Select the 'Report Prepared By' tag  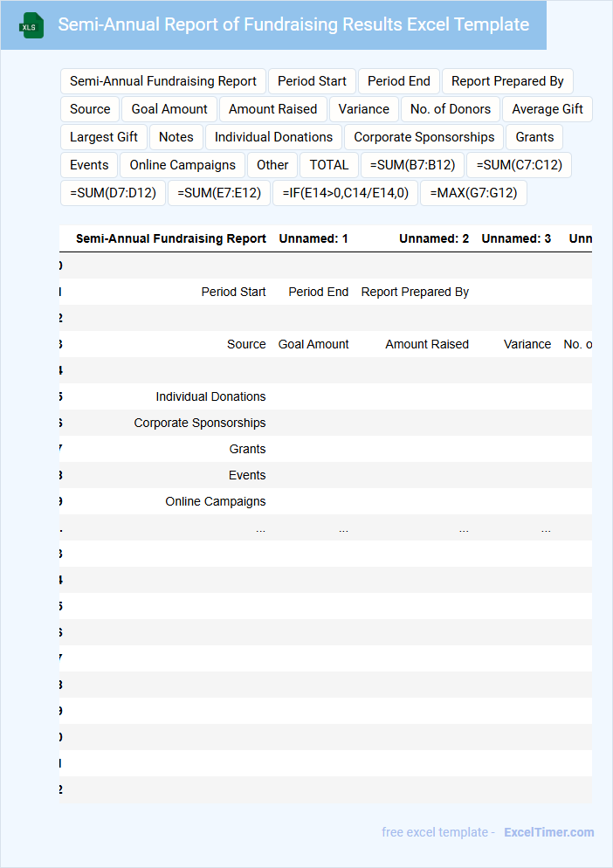click(507, 81)
